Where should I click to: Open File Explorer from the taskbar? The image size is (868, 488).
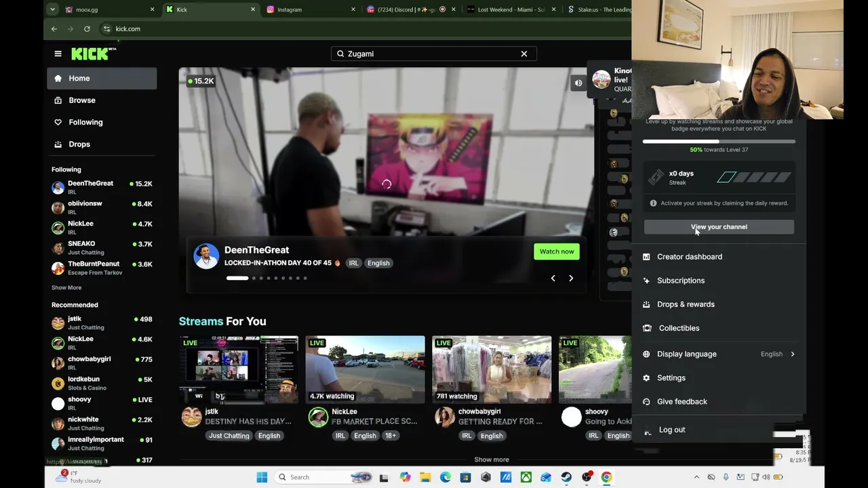click(425, 477)
